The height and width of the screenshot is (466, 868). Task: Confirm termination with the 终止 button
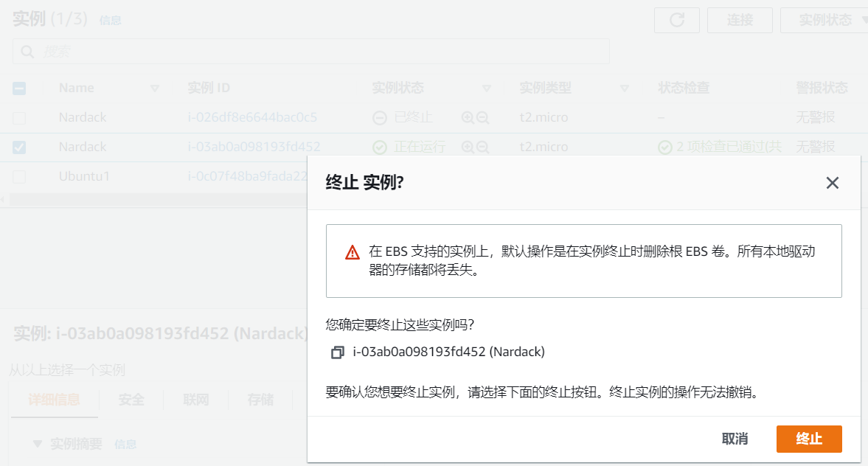[808, 439]
